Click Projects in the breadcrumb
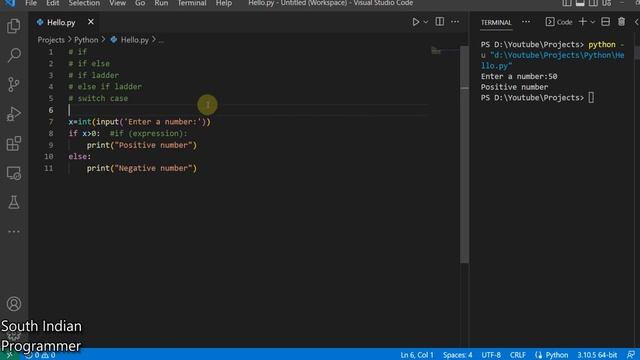 point(51,40)
